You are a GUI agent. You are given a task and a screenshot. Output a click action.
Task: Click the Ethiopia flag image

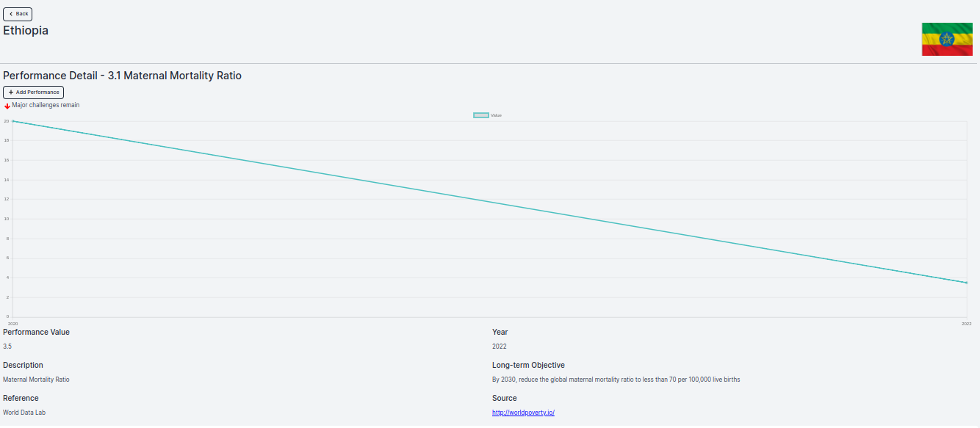(x=947, y=39)
